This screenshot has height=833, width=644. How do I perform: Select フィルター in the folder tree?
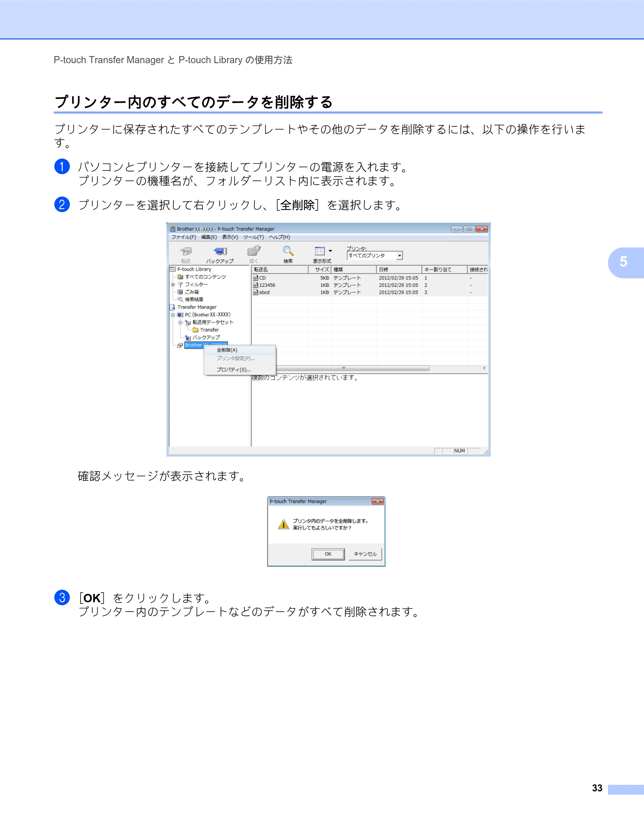pyautogui.click(x=196, y=285)
